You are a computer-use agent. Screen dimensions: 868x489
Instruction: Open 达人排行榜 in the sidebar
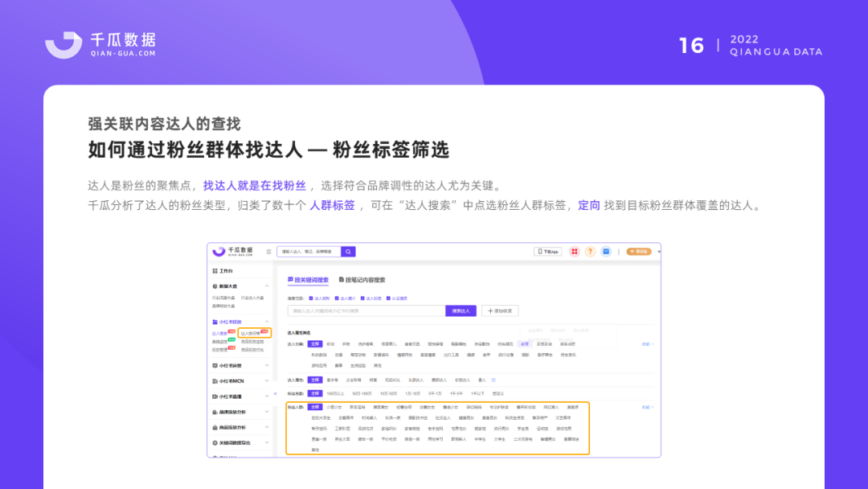[x=250, y=334]
